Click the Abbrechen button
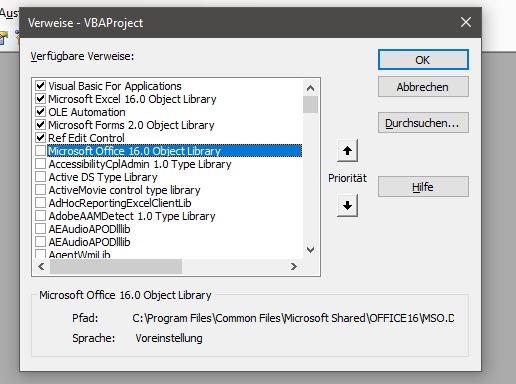Viewport: 516px width, 384px height. pyautogui.click(x=423, y=87)
